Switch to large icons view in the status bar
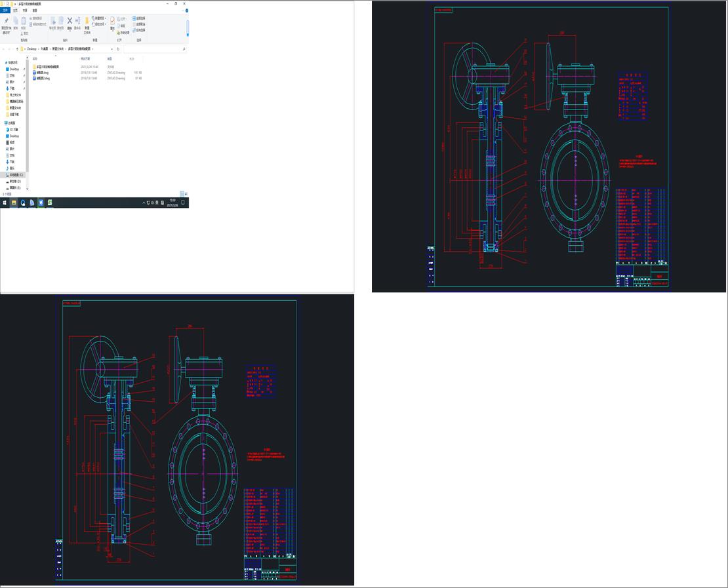728x588 pixels. click(x=186, y=194)
